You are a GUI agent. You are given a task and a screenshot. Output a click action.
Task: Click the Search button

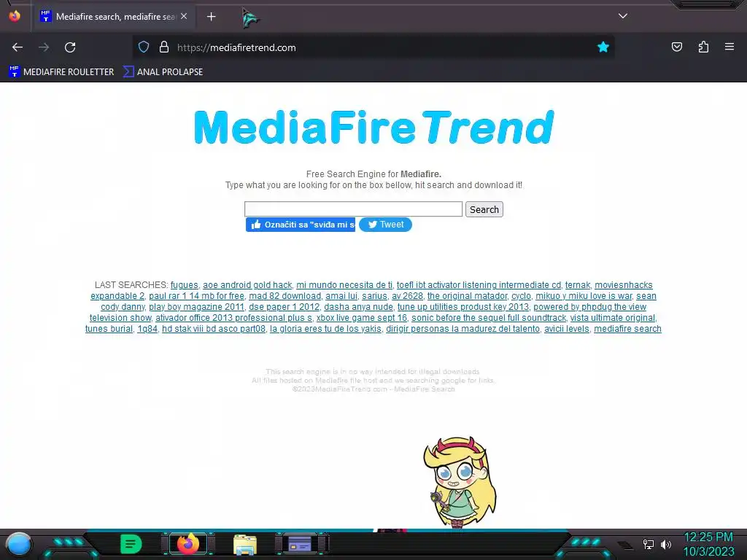[x=484, y=209]
